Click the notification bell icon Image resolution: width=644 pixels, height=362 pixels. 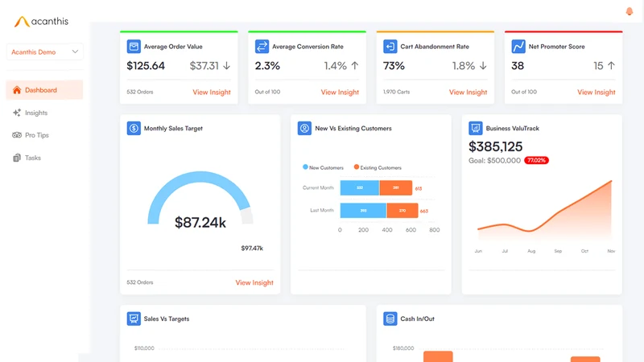(x=630, y=11)
